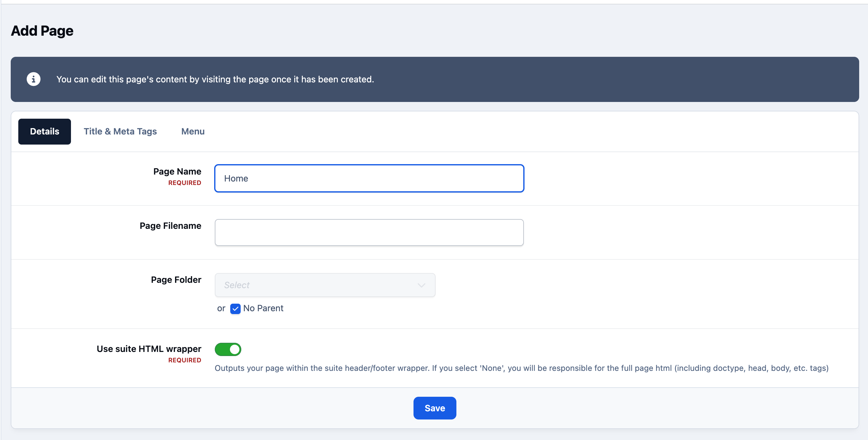Viewport: 868px width, 440px height.
Task: Focus the Page Name input field
Action: pyautogui.click(x=369, y=178)
